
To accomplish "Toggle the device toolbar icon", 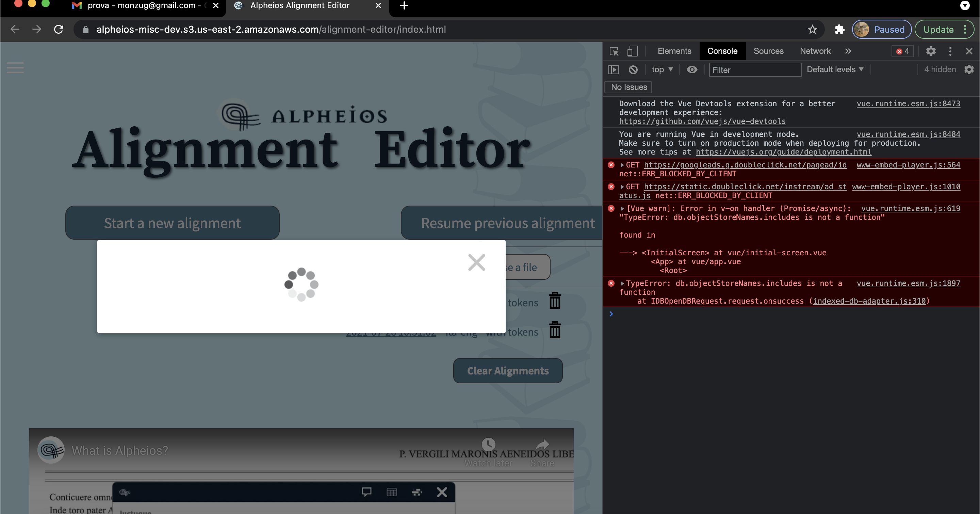I will point(632,51).
